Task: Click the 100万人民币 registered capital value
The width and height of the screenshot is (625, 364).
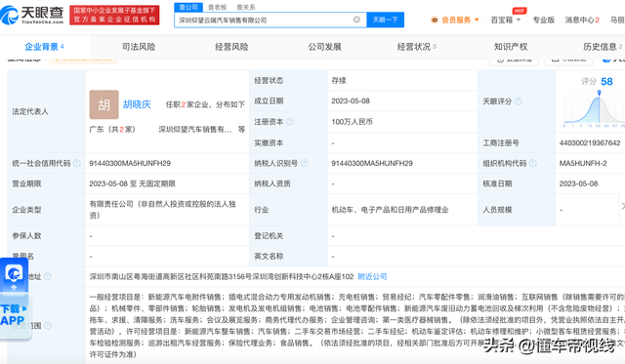Action: pyautogui.click(x=352, y=122)
